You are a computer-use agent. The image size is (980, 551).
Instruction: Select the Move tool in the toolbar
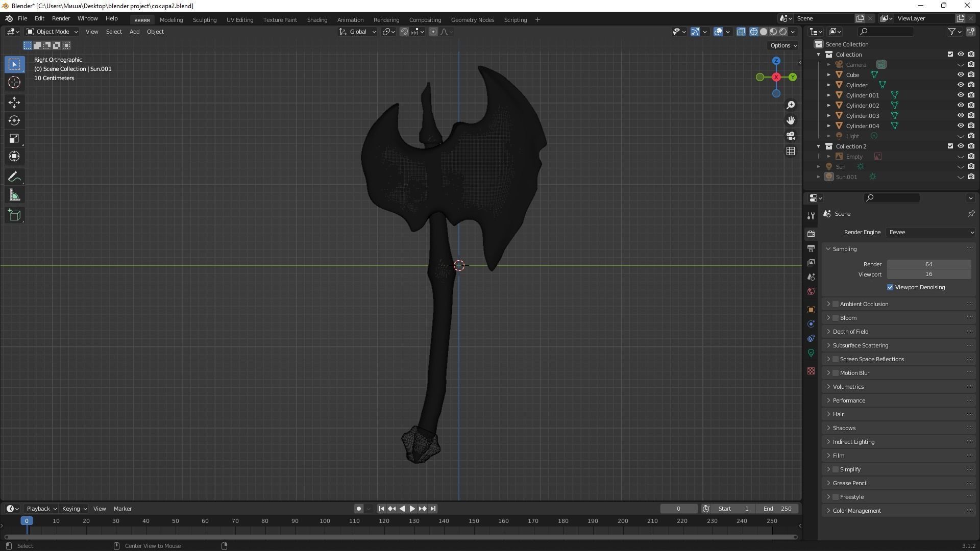click(x=14, y=103)
